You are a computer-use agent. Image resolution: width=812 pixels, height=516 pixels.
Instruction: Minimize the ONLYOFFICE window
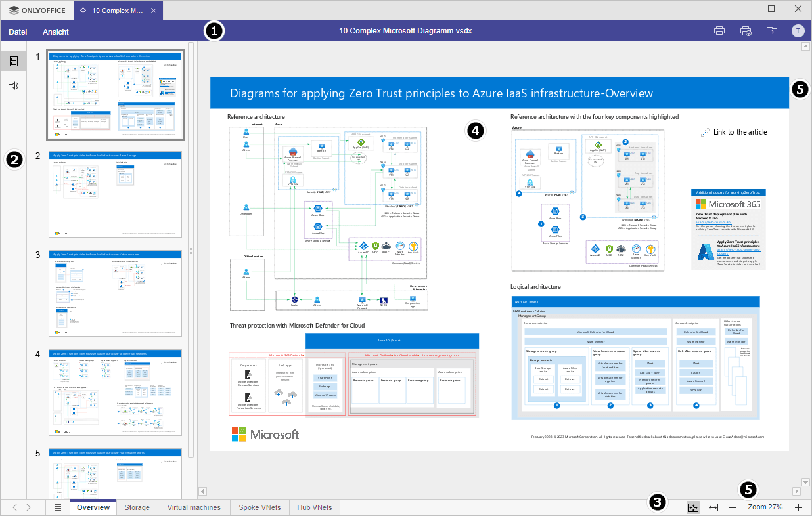[x=745, y=9]
